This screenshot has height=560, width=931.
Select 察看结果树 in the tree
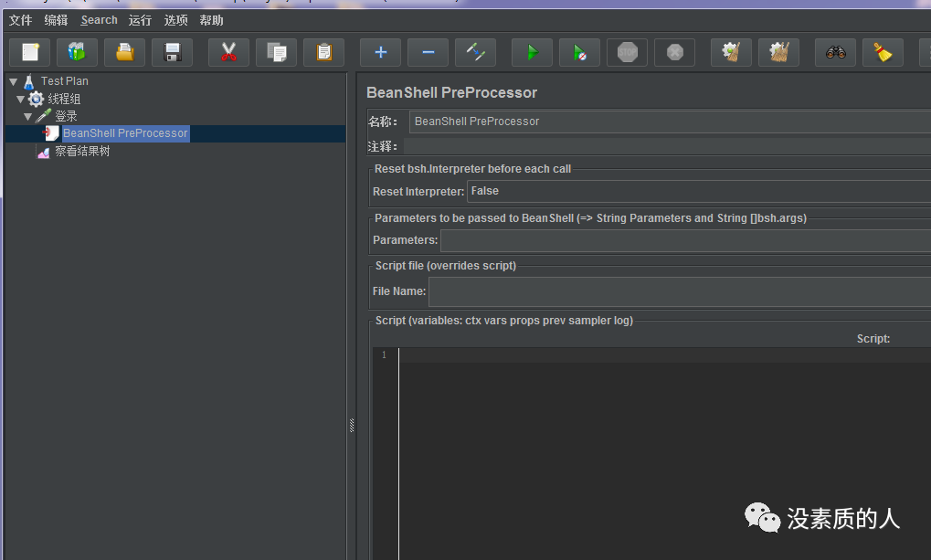pos(82,152)
